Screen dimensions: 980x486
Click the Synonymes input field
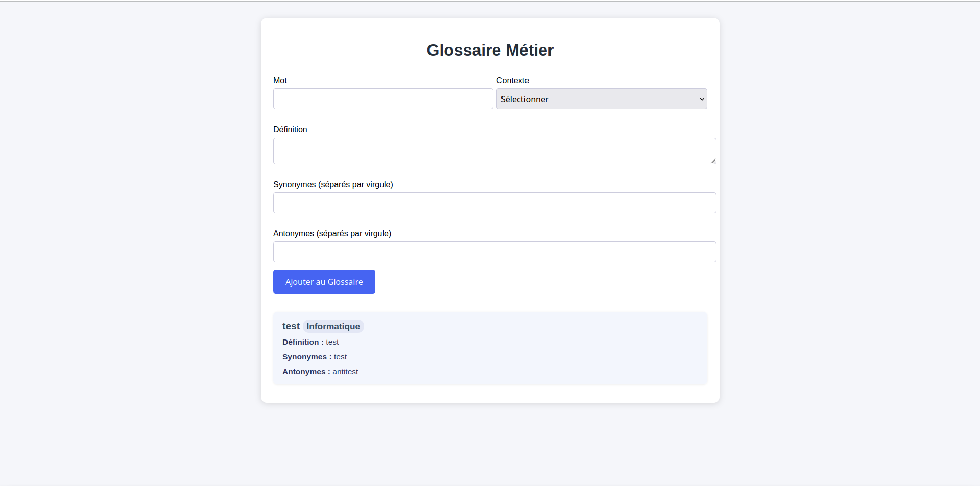click(x=494, y=203)
